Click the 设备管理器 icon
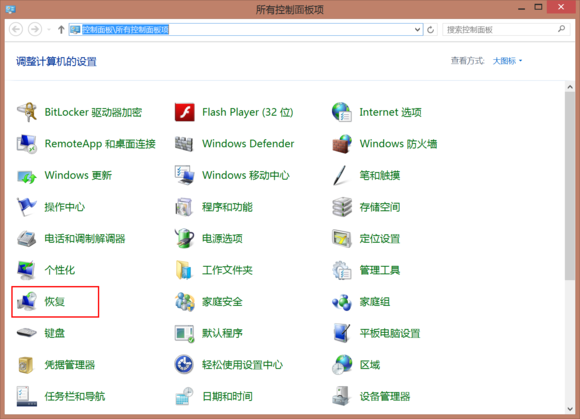The image size is (580, 419). 341,396
